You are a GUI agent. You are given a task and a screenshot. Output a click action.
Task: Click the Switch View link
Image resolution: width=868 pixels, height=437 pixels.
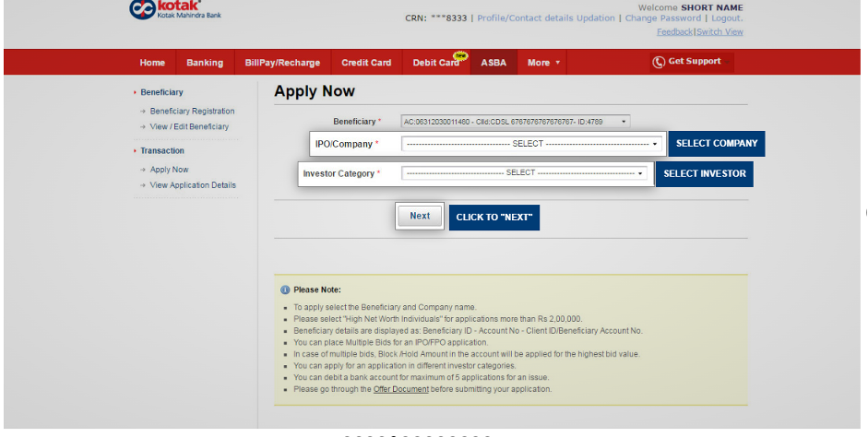point(719,32)
